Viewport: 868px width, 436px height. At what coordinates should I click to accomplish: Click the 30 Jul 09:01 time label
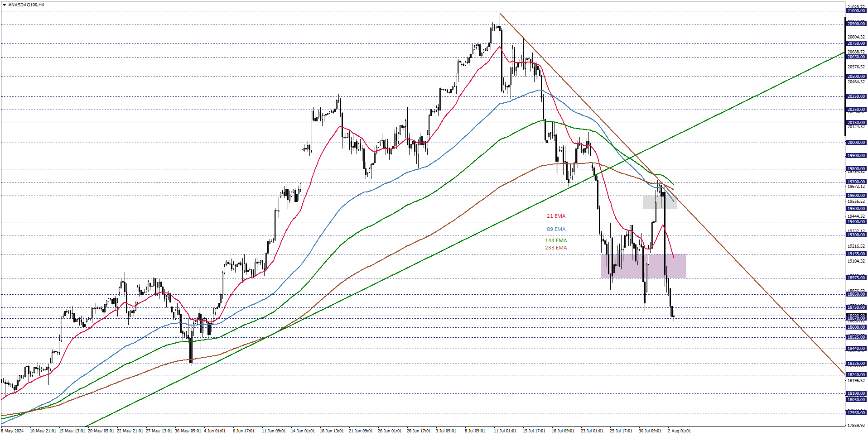click(650, 431)
